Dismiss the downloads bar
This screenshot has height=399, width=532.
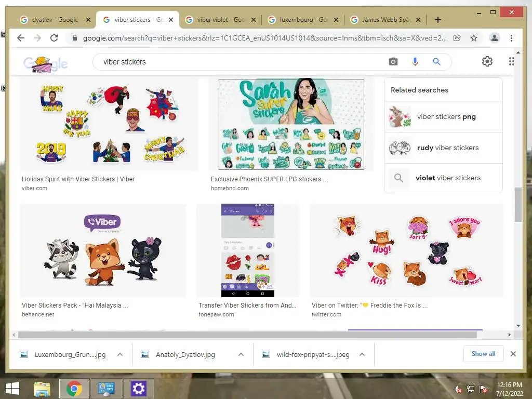pos(513,354)
